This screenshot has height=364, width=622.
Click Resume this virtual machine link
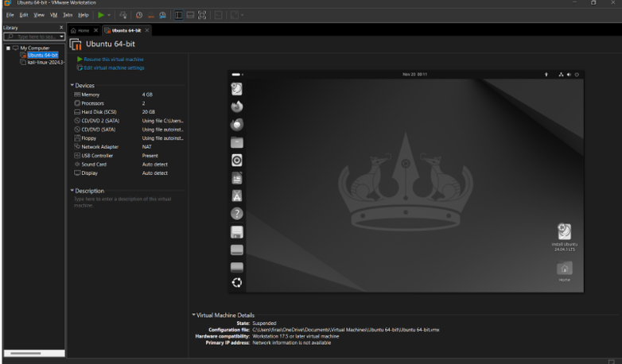114,59
